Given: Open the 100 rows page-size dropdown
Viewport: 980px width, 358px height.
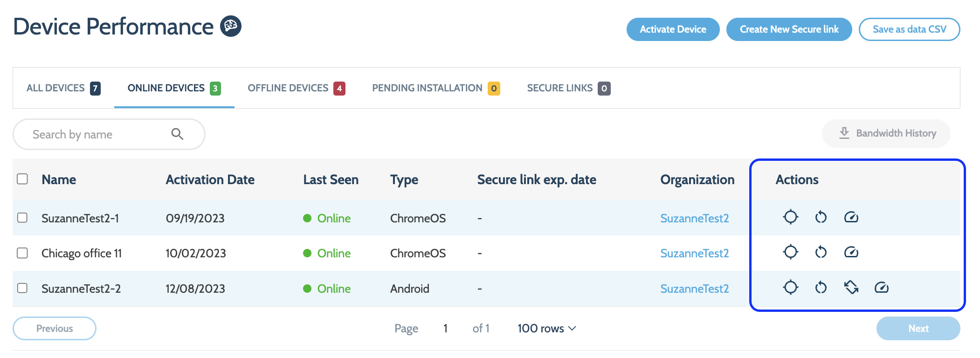Looking at the screenshot, I should 547,329.
